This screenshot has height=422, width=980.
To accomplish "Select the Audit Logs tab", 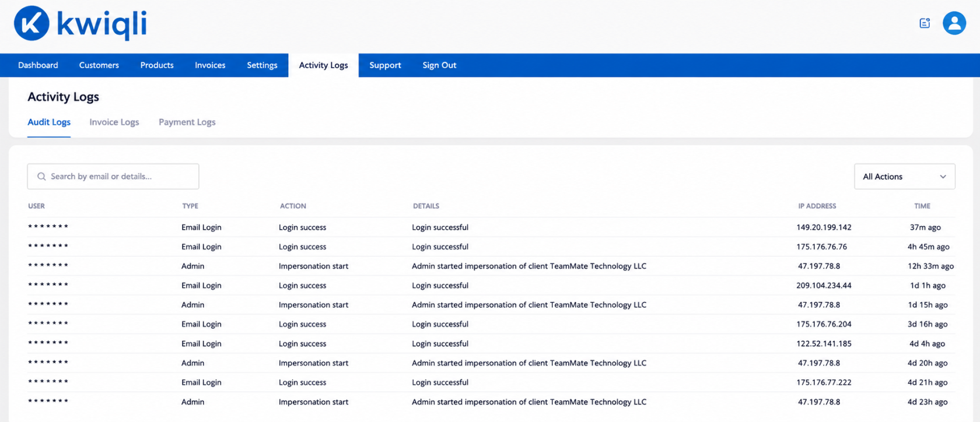I will click(49, 122).
